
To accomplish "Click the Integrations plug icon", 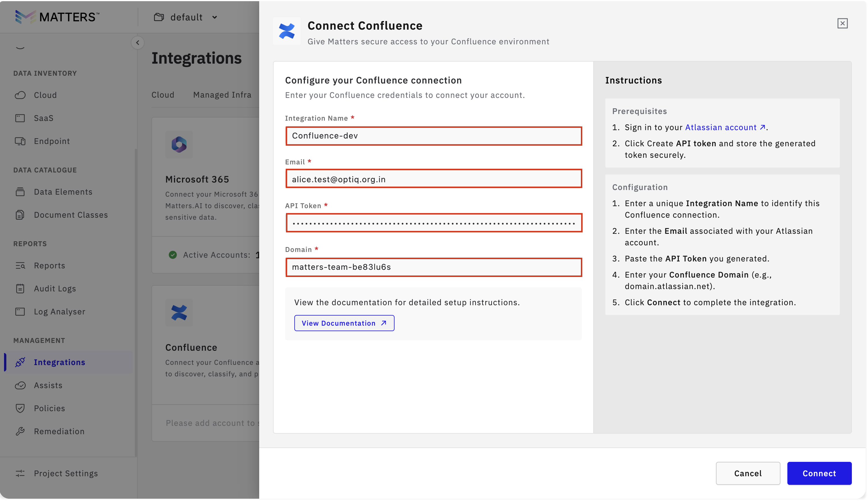I will tap(20, 362).
